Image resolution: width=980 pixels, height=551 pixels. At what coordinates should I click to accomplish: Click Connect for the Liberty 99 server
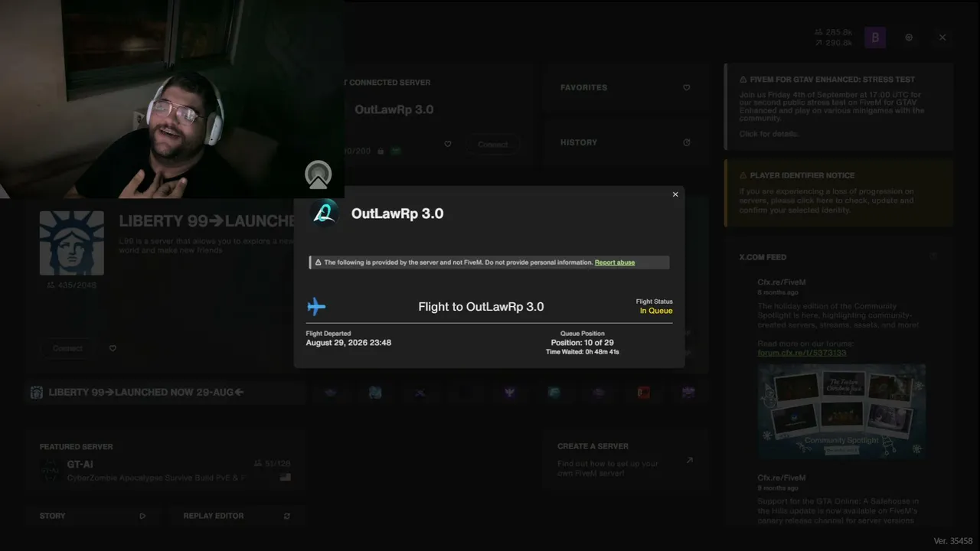[67, 348]
